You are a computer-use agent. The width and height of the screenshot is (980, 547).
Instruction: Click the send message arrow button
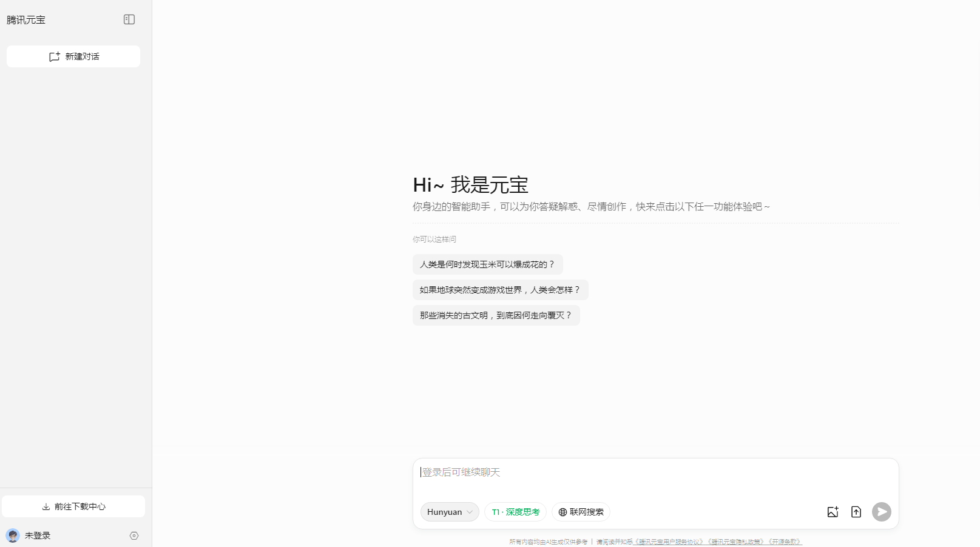pyautogui.click(x=881, y=512)
